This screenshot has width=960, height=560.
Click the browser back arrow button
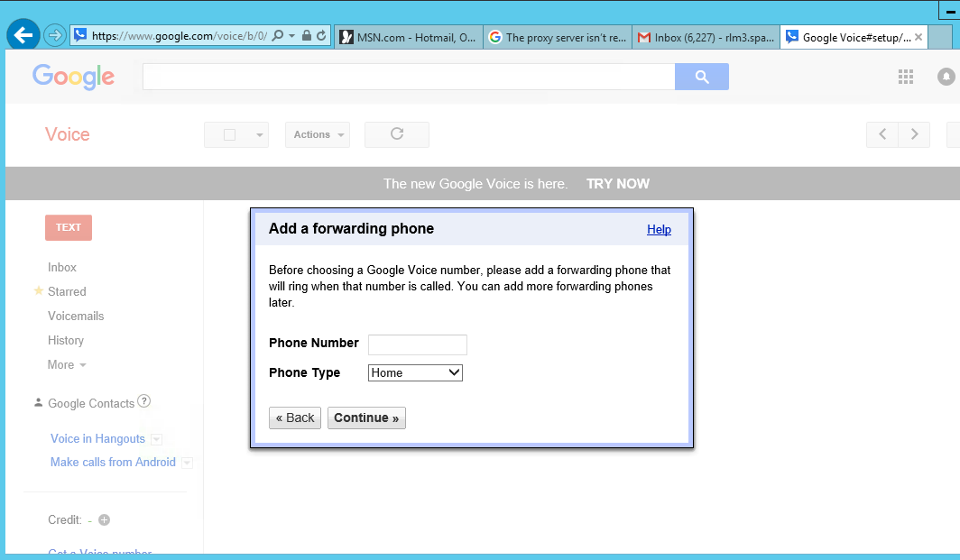pos(23,35)
